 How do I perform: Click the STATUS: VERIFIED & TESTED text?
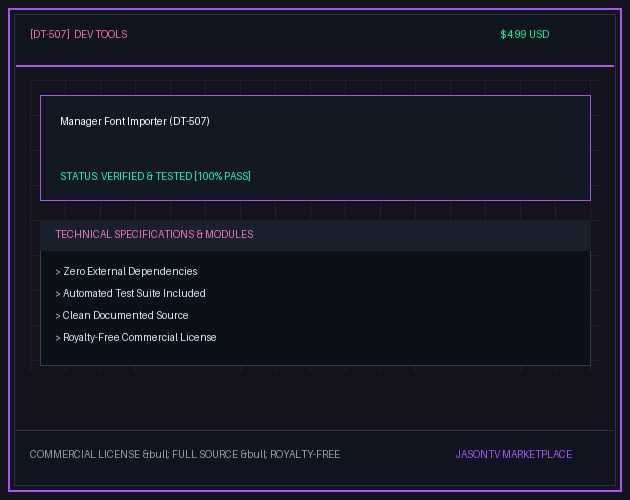pos(126,176)
